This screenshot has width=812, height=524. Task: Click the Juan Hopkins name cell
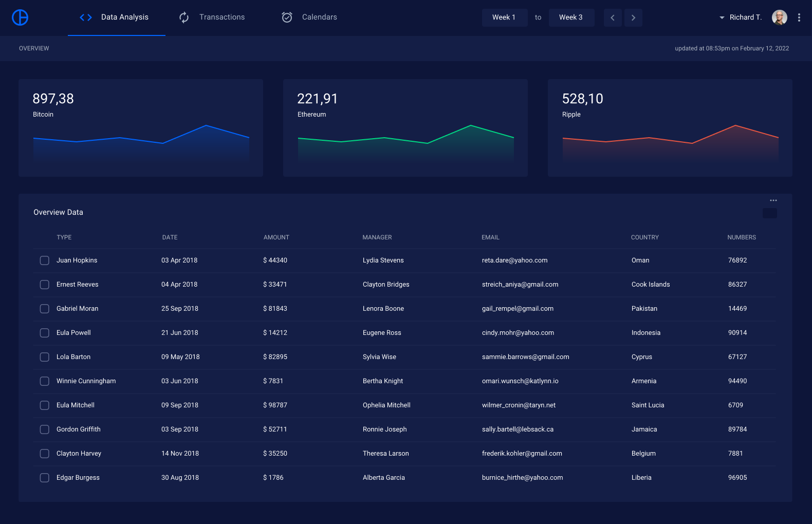coord(77,260)
